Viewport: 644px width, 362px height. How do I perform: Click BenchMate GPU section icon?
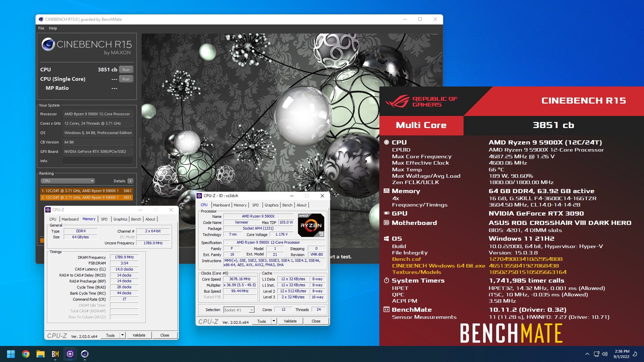(x=386, y=213)
